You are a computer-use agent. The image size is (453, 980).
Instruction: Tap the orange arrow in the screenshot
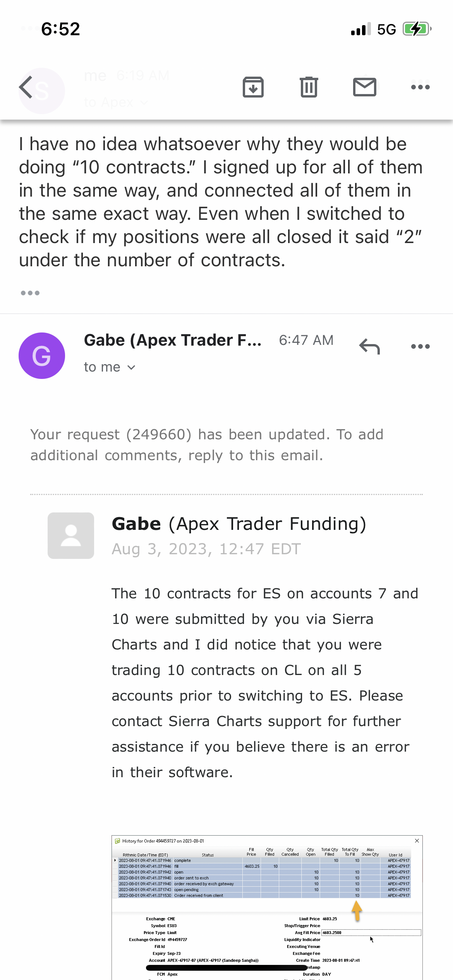[x=357, y=910]
